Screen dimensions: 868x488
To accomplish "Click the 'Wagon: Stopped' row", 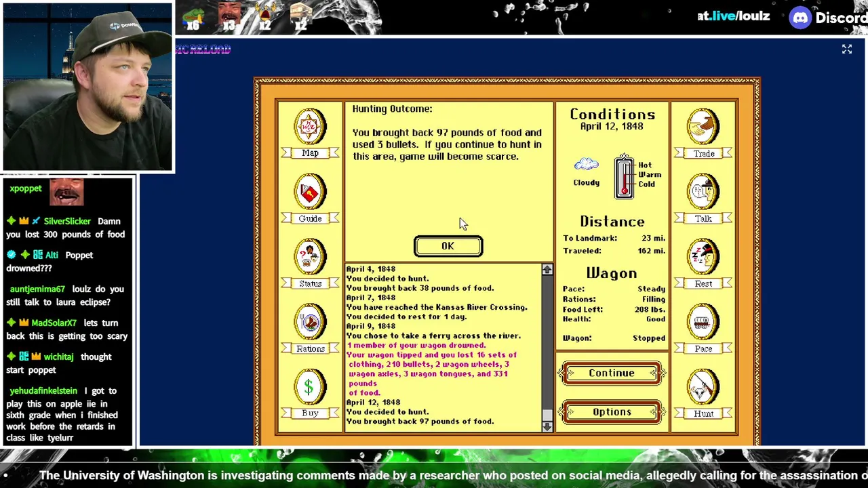I will [613, 338].
